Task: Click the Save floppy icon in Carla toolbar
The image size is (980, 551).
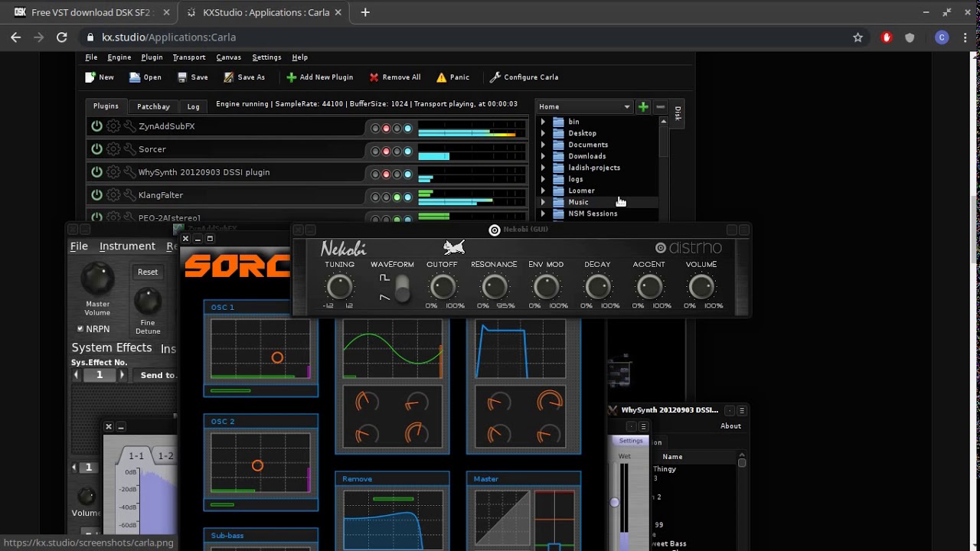Action: pos(182,77)
